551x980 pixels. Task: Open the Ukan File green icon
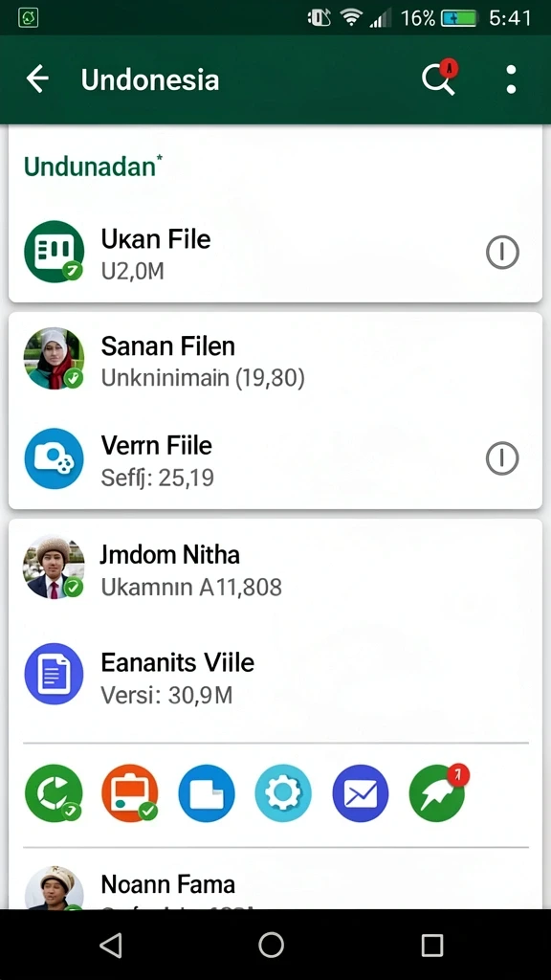[54, 252]
